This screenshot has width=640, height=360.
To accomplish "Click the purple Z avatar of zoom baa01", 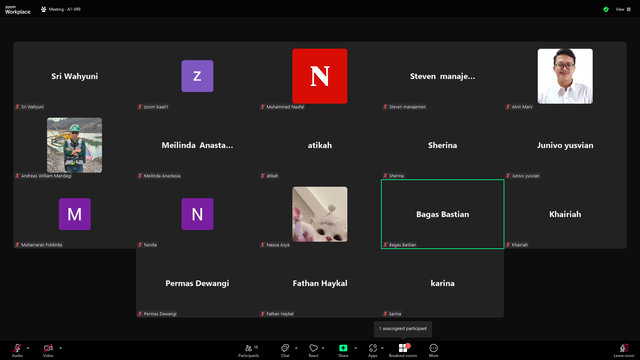I will [197, 76].
